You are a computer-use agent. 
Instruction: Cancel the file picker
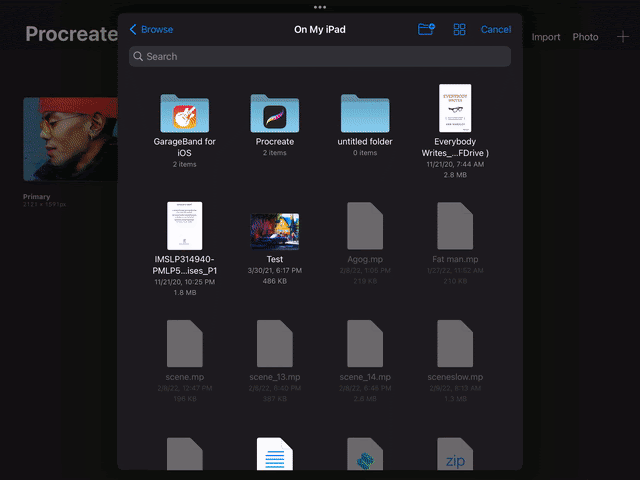tap(496, 30)
